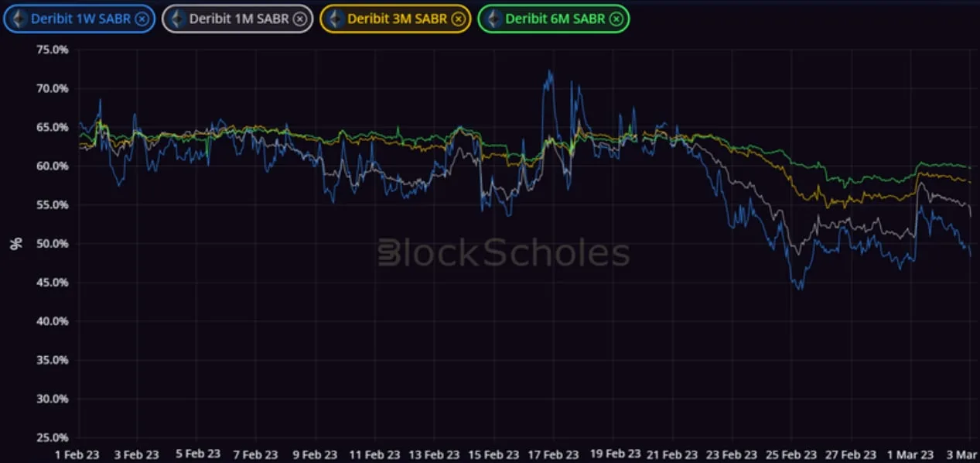Click the 25.0% y-axis label
Image resolution: width=980 pixels, height=463 pixels.
53,437
